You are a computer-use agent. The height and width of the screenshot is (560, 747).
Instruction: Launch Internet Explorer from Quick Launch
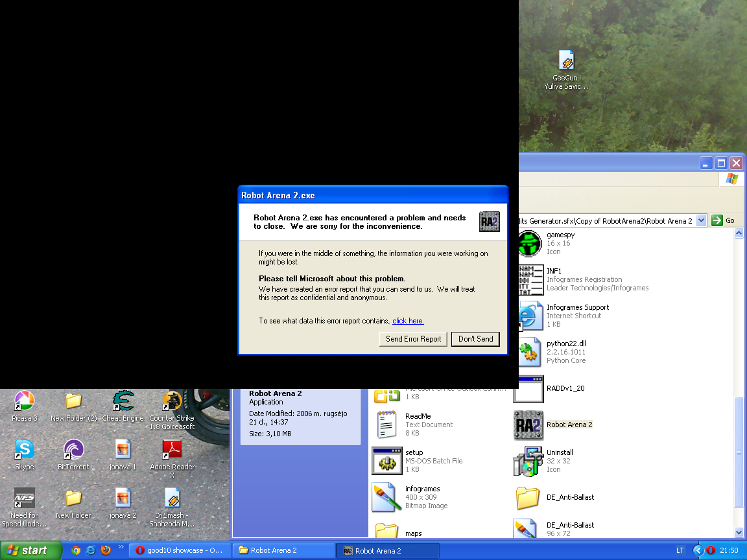click(91, 550)
